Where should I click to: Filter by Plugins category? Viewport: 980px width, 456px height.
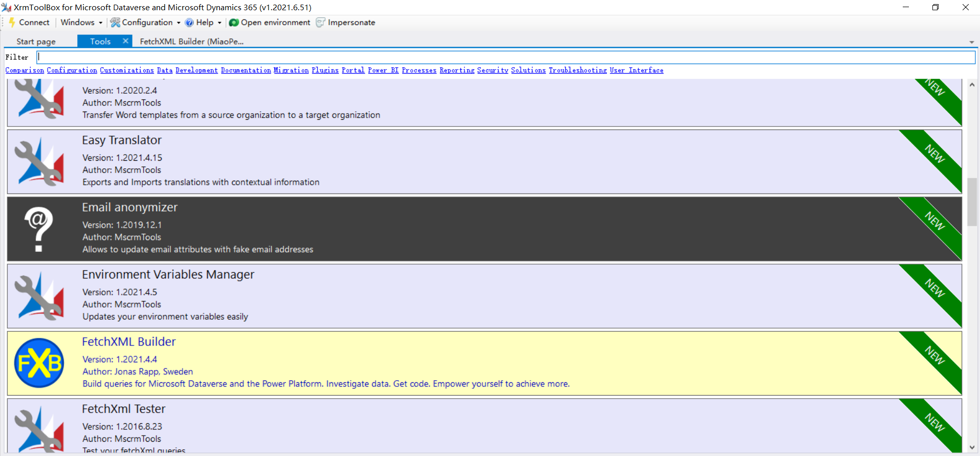(325, 70)
